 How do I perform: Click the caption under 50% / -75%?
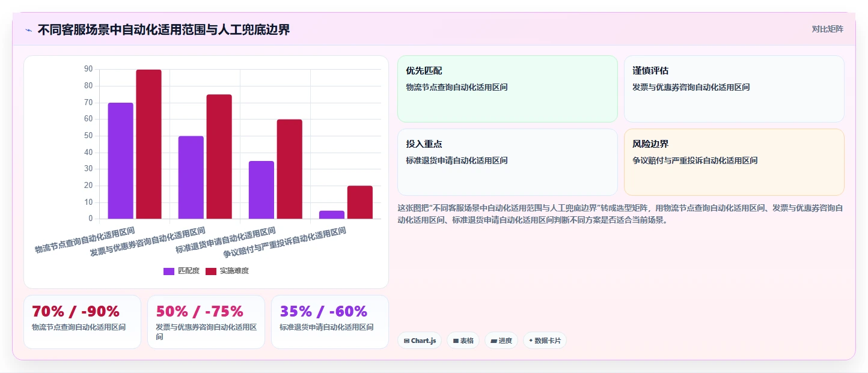pos(206,332)
